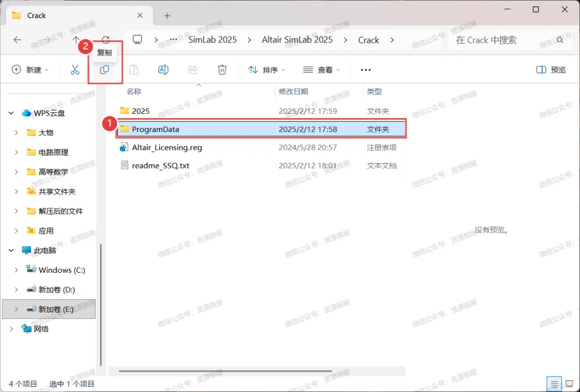The width and height of the screenshot is (580, 392).
Task: Open the View dropdown
Action: (x=322, y=70)
